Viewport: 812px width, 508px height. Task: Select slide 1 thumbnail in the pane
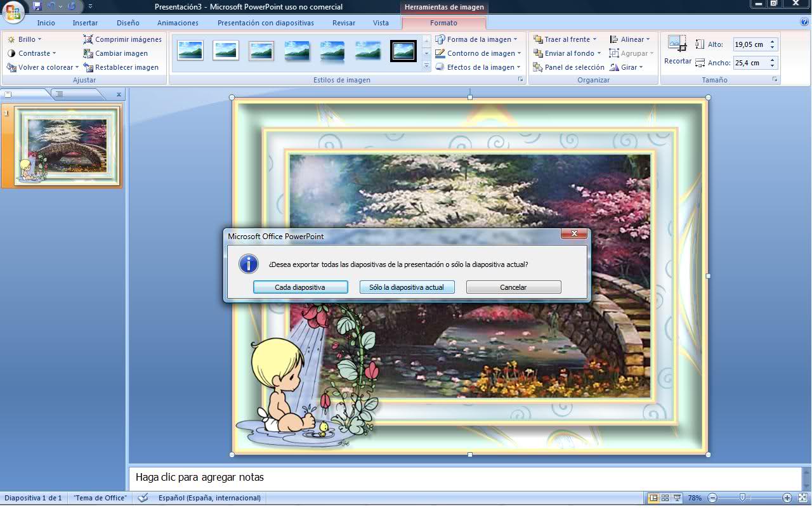[x=68, y=147]
